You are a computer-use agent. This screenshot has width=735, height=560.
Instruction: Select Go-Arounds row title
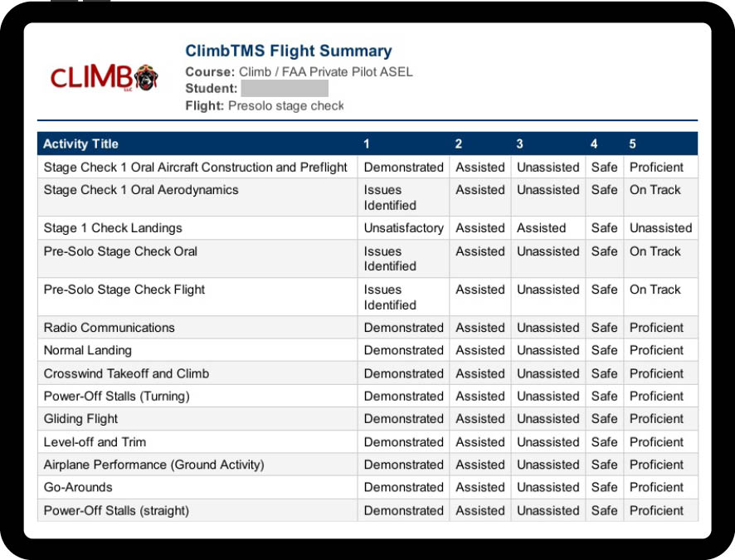pyautogui.click(x=78, y=487)
